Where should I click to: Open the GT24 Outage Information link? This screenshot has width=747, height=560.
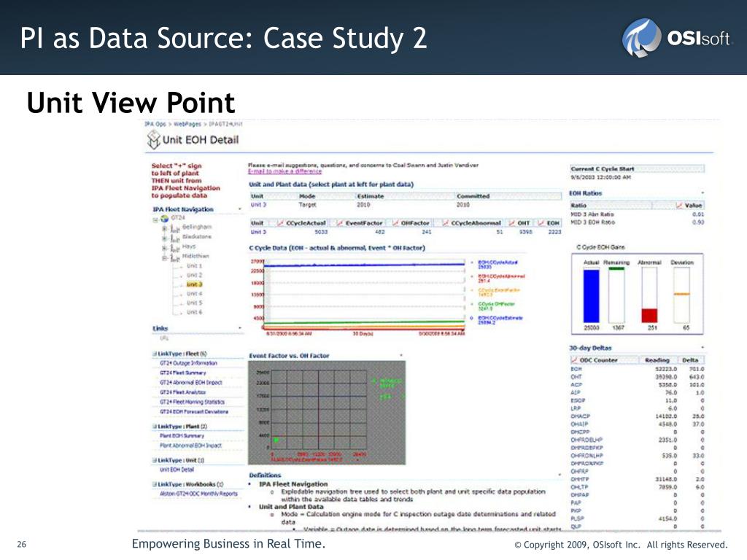[x=188, y=363]
